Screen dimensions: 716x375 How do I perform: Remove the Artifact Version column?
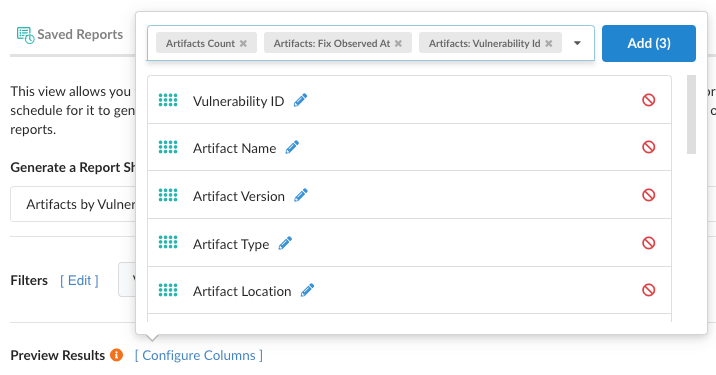click(648, 195)
